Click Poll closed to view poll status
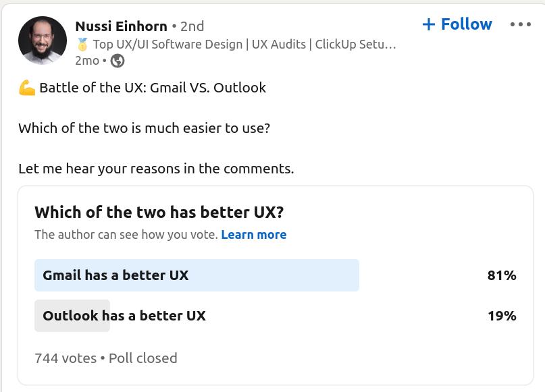This screenshot has height=392, width=545. point(142,358)
